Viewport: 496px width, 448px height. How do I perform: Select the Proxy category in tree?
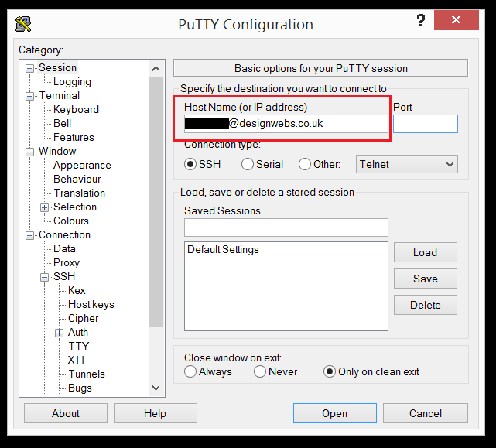coord(67,262)
